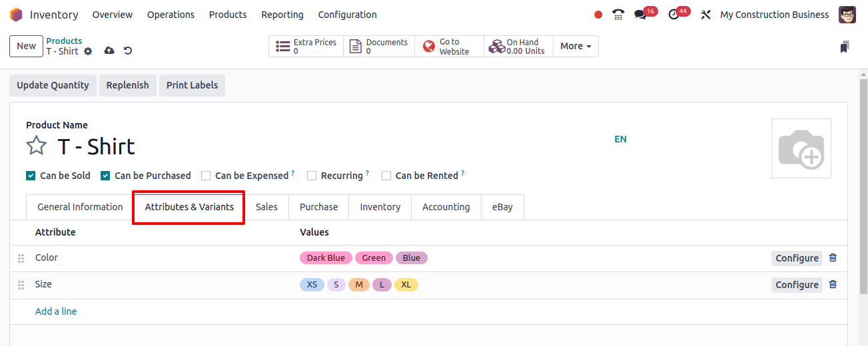The height and width of the screenshot is (346, 868).
Task: Enable the Recurring checkbox
Action: pyautogui.click(x=312, y=176)
